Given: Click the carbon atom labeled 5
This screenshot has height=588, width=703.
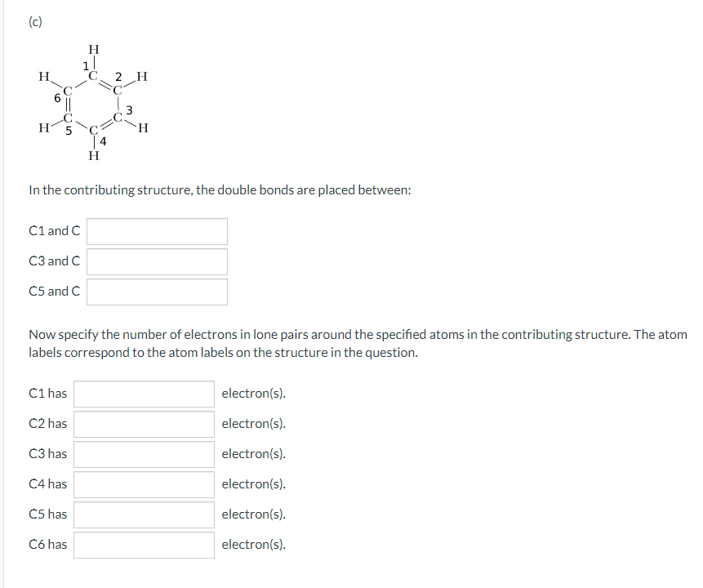Looking at the screenshot, I should pyautogui.click(x=68, y=119).
